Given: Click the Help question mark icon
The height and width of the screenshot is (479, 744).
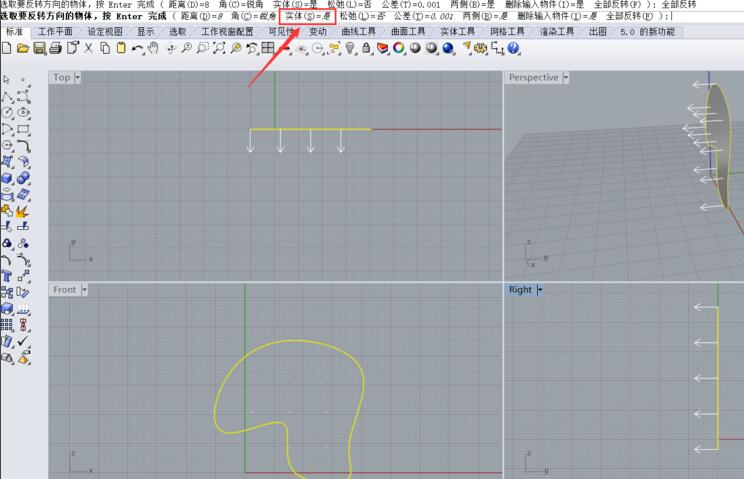Looking at the screenshot, I should click(513, 48).
